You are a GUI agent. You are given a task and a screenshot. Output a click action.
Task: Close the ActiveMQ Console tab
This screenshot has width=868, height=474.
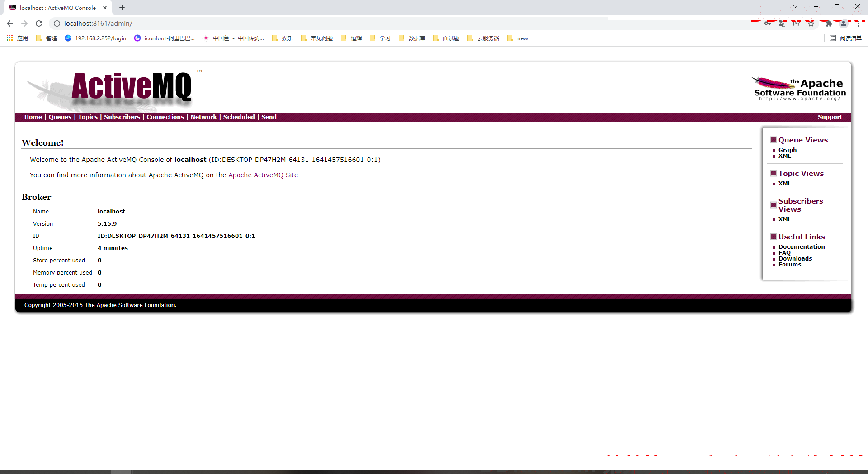point(105,8)
